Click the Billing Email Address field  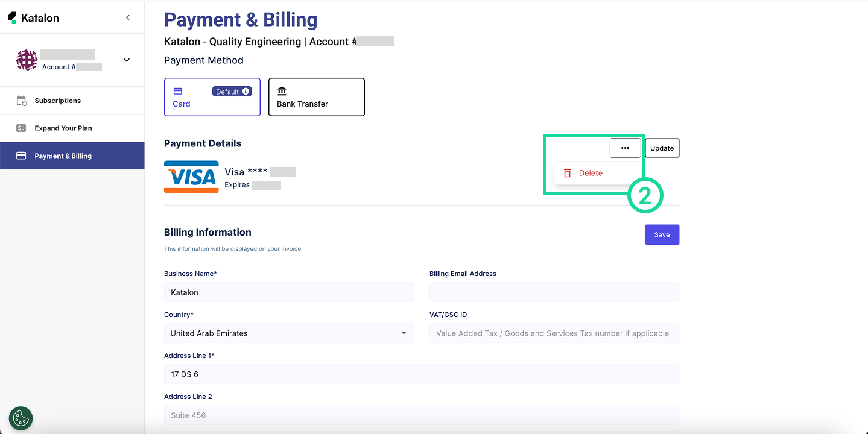pos(554,292)
